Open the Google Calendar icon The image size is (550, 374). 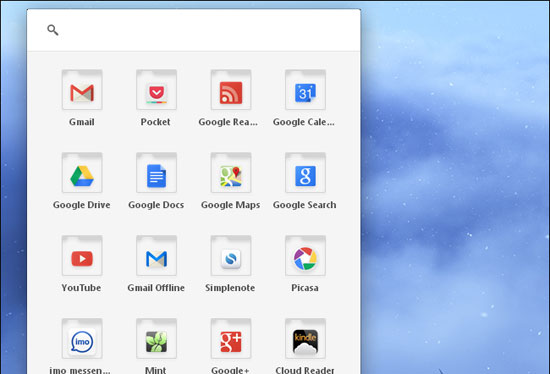305,90
